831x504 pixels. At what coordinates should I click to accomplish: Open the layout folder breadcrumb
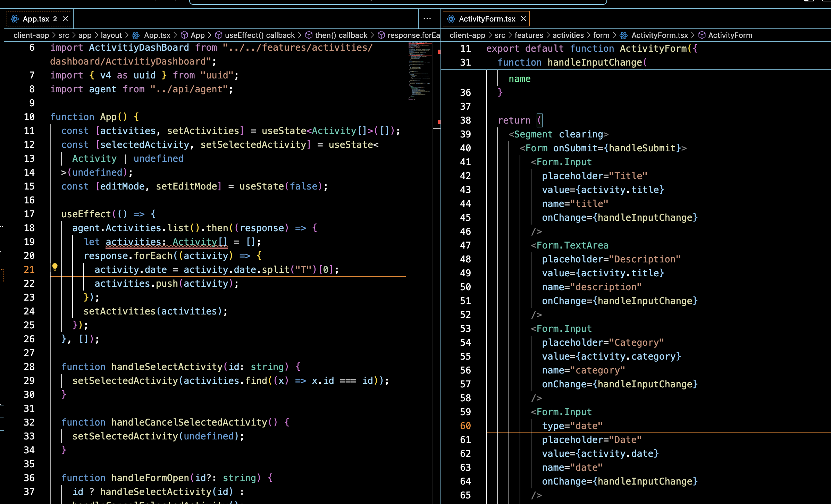point(111,35)
